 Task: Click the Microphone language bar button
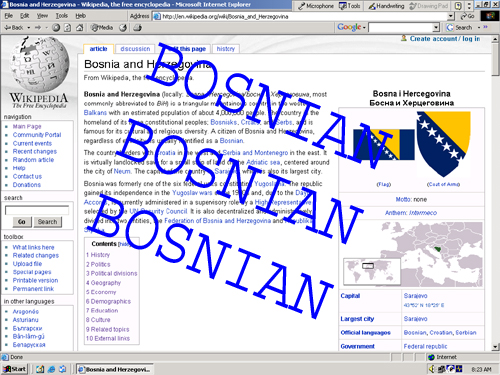click(x=316, y=6)
